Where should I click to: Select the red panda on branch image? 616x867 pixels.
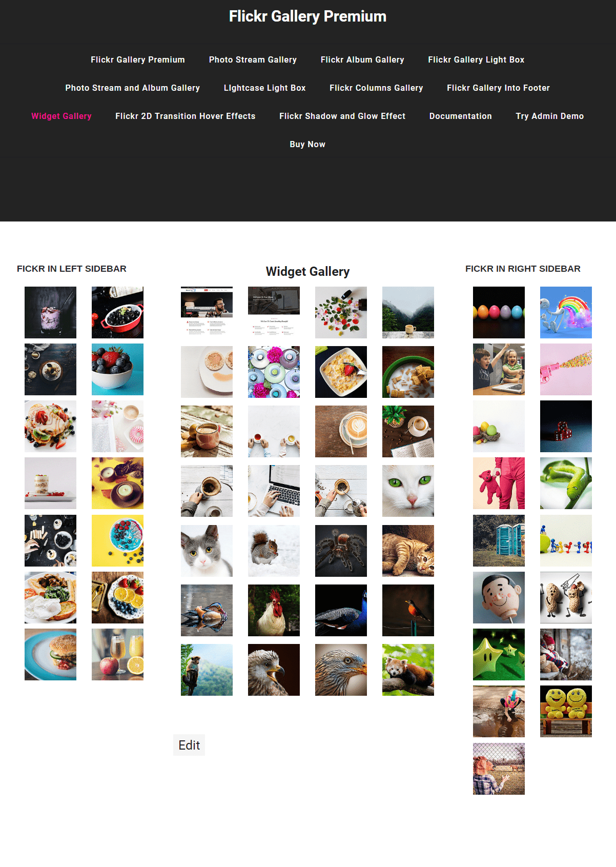pyautogui.click(x=408, y=670)
